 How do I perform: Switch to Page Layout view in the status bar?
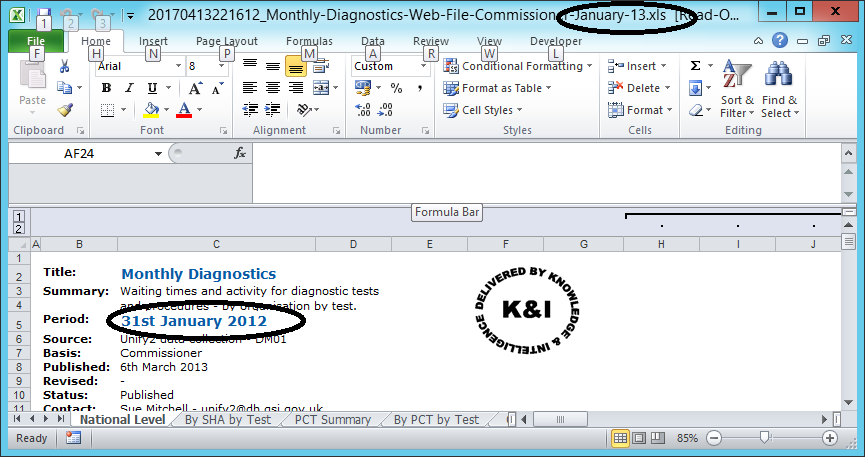[x=639, y=438]
